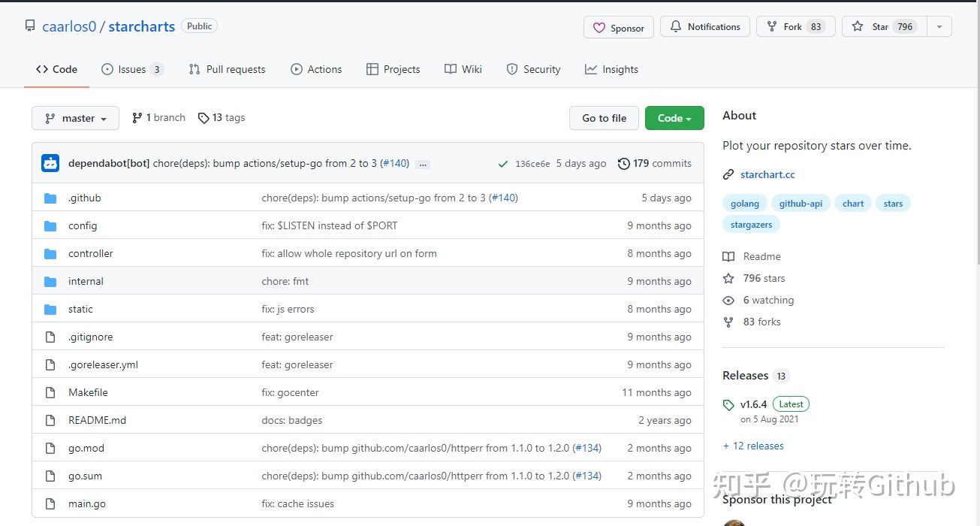Open the starcharts repository link

(141, 26)
